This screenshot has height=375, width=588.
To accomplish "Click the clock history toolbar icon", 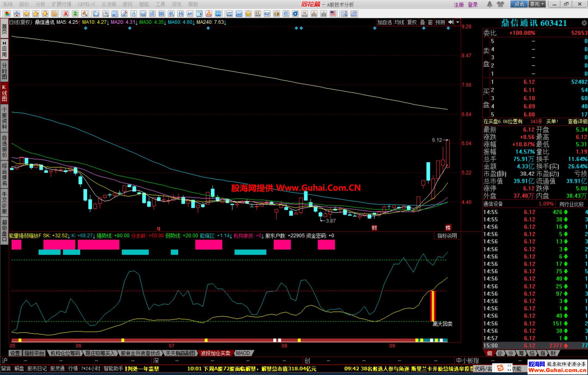I will [105, 14].
